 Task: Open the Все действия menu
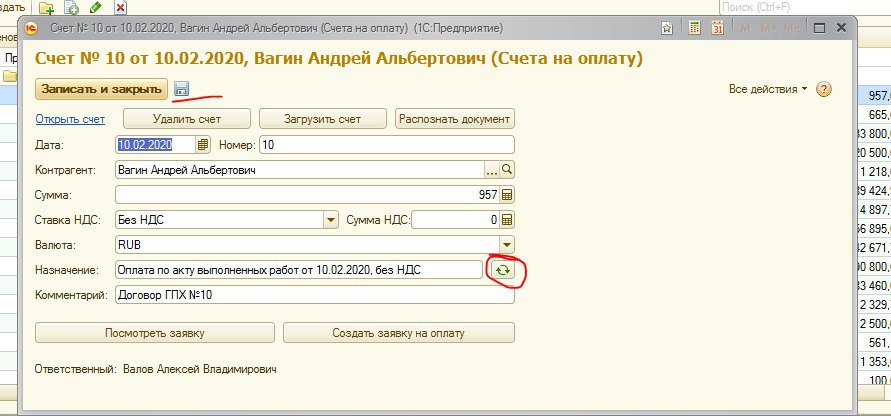768,89
